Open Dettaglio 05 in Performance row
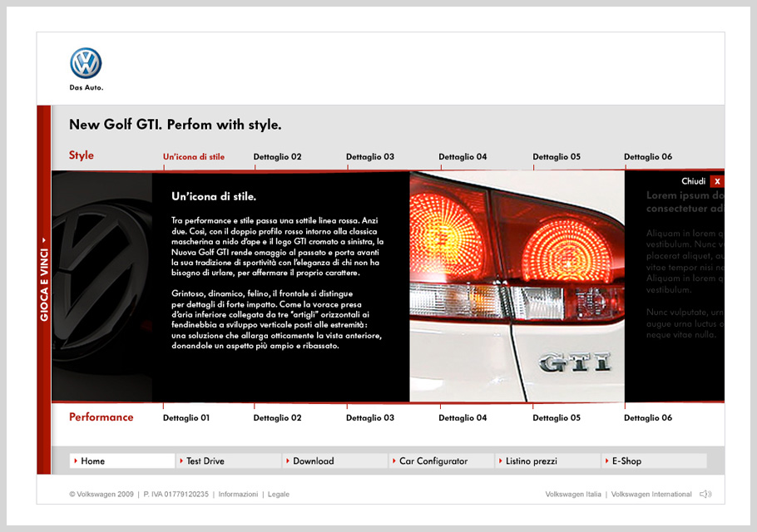Viewport: 757px width, 532px height. point(557,417)
